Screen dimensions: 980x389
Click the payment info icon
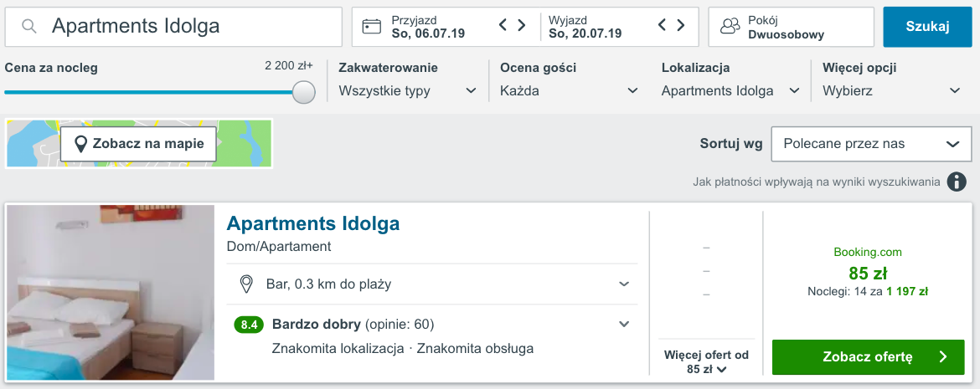click(957, 182)
